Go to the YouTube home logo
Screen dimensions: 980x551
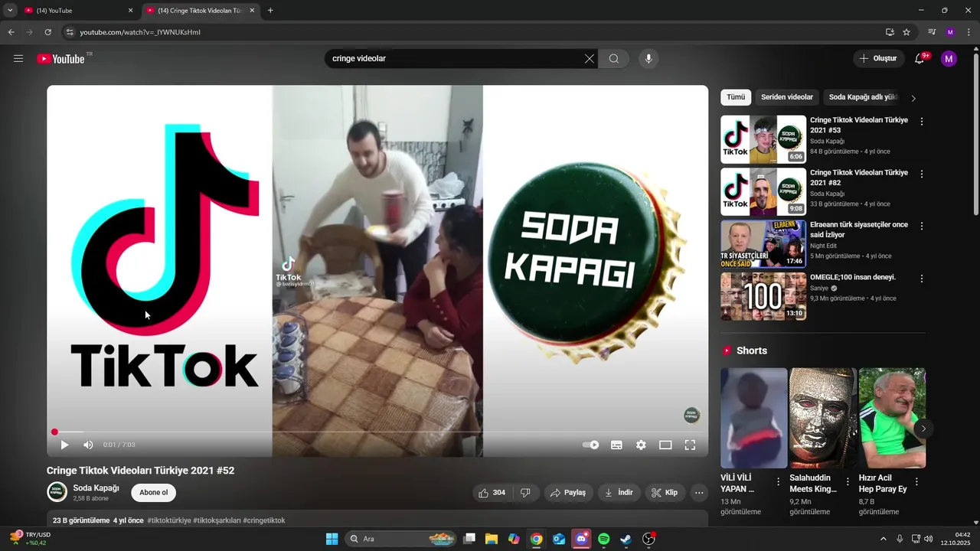60,59
